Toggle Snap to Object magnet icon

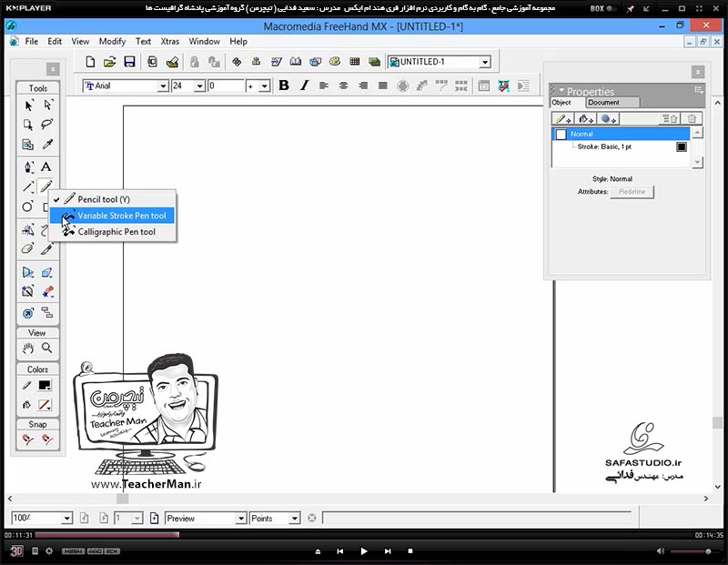47,439
